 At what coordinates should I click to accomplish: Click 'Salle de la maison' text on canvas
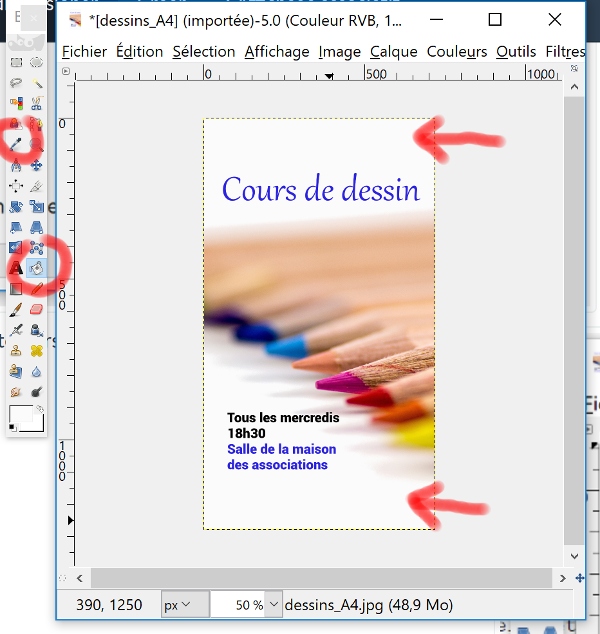point(281,449)
